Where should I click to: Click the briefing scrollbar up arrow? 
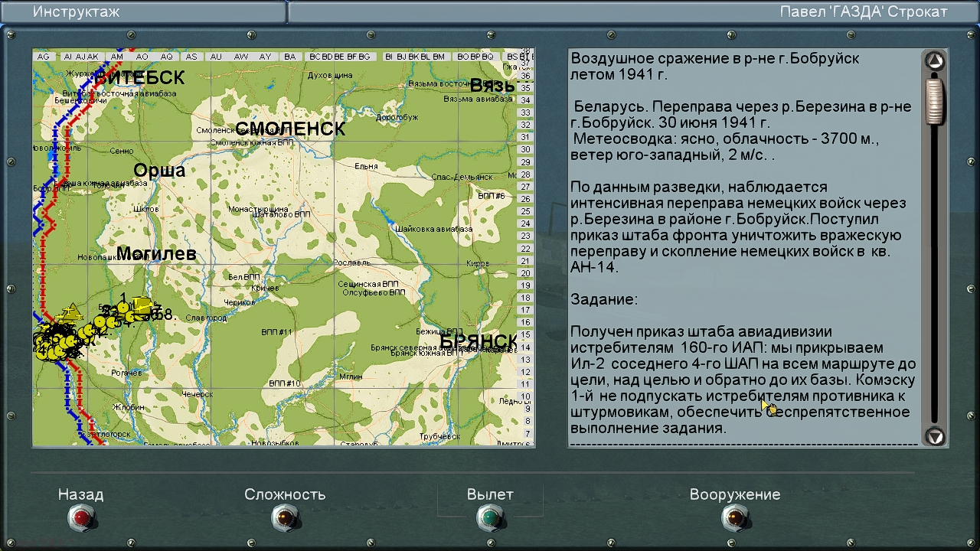coord(935,61)
